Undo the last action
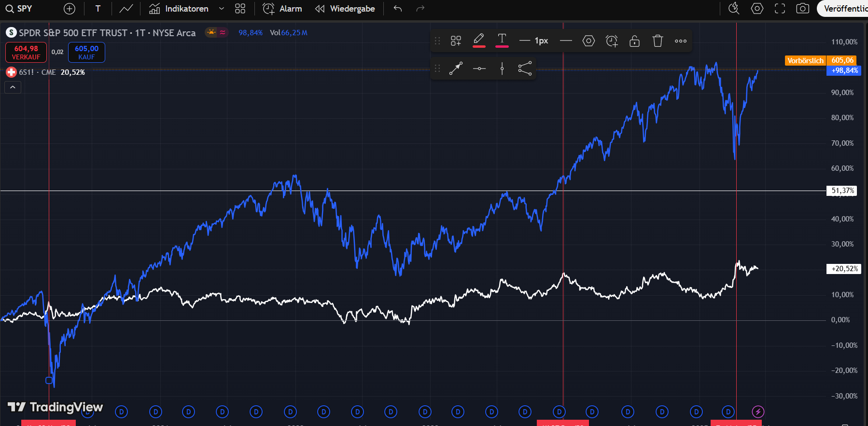 (398, 9)
